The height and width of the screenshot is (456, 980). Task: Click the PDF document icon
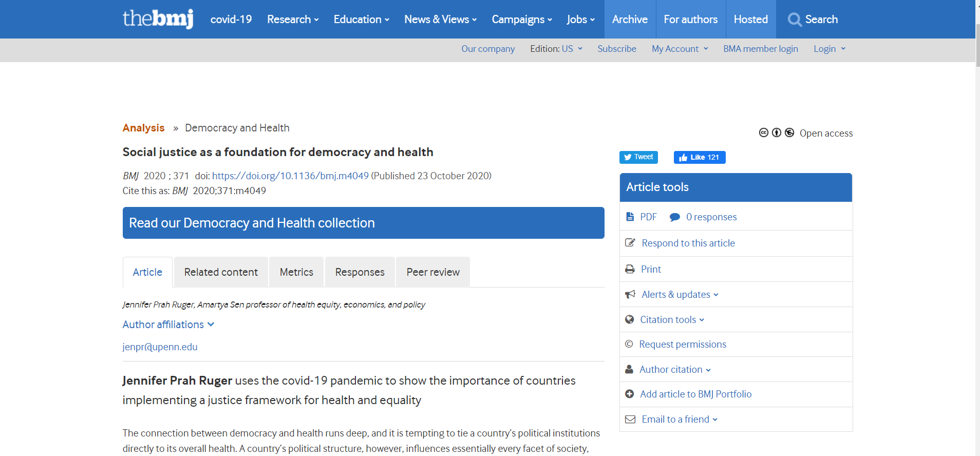click(630, 217)
